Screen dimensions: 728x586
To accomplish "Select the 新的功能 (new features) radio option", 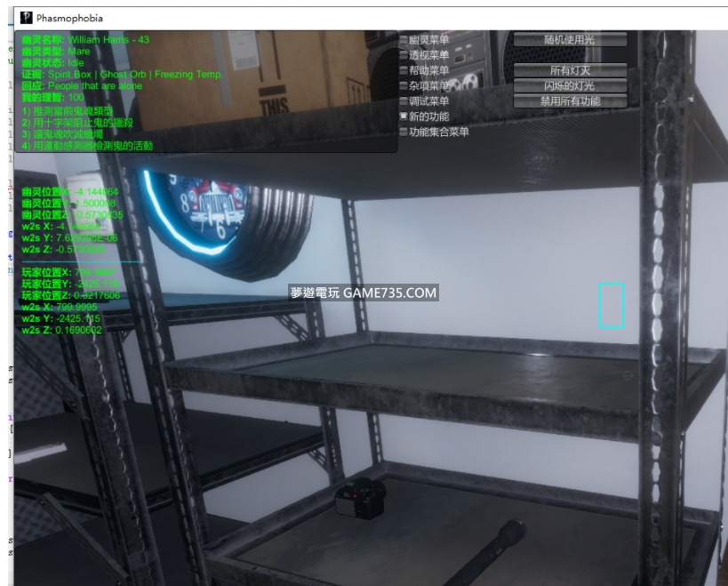I will [424, 116].
